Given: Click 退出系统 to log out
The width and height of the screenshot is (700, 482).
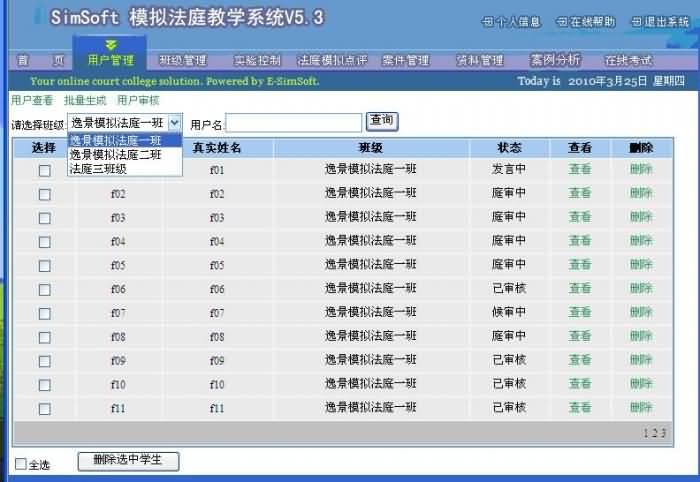Looking at the screenshot, I should pos(660,21).
